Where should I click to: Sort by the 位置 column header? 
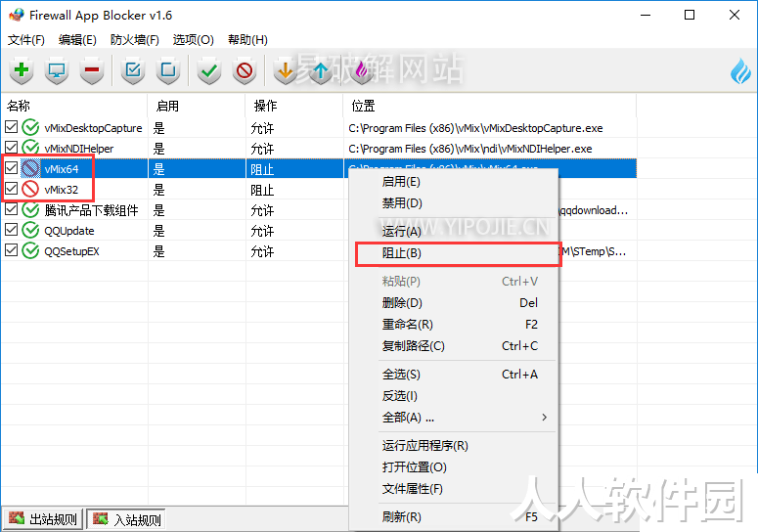(490, 106)
